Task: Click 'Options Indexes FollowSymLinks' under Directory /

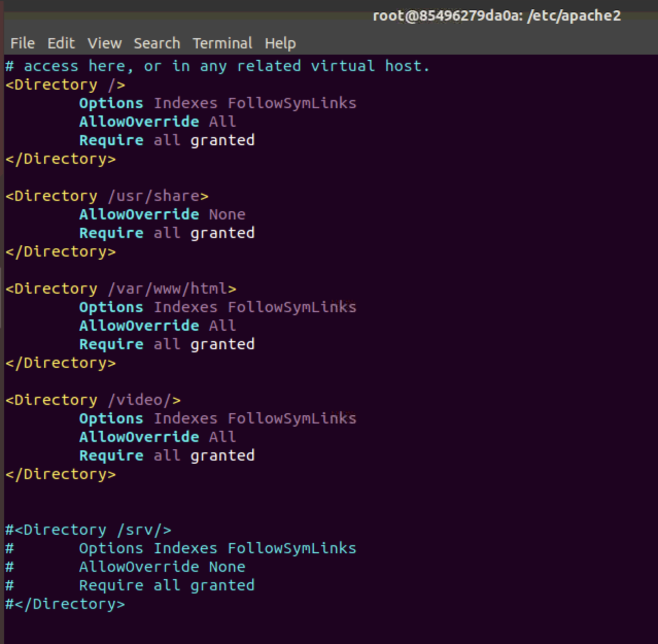Action: (x=218, y=104)
